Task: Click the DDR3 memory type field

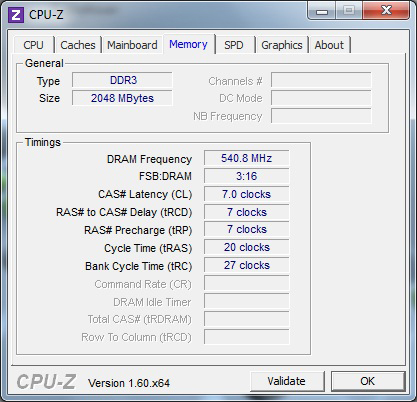Action: click(x=122, y=80)
